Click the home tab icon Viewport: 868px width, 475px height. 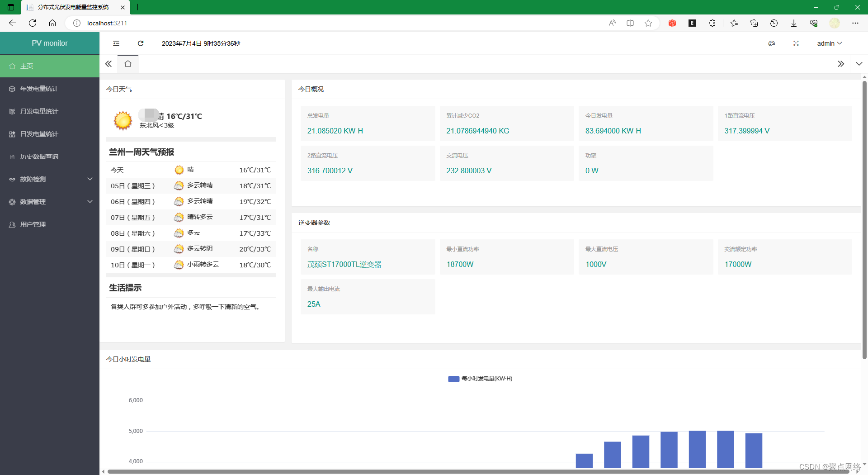128,64
